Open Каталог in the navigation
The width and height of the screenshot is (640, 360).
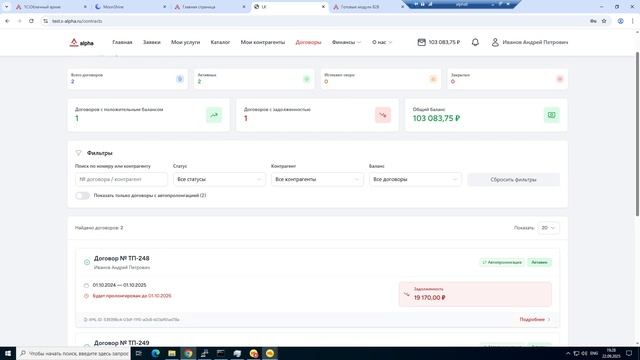point(220,42)
